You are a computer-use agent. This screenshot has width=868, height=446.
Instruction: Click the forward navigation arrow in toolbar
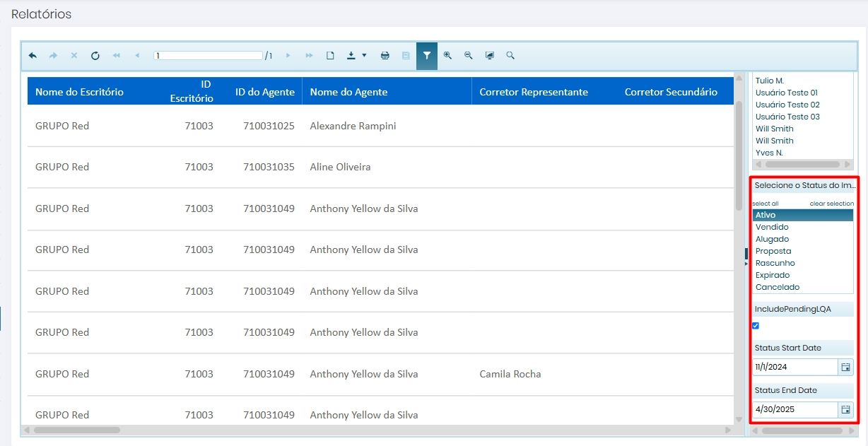[x=53, y=56]
